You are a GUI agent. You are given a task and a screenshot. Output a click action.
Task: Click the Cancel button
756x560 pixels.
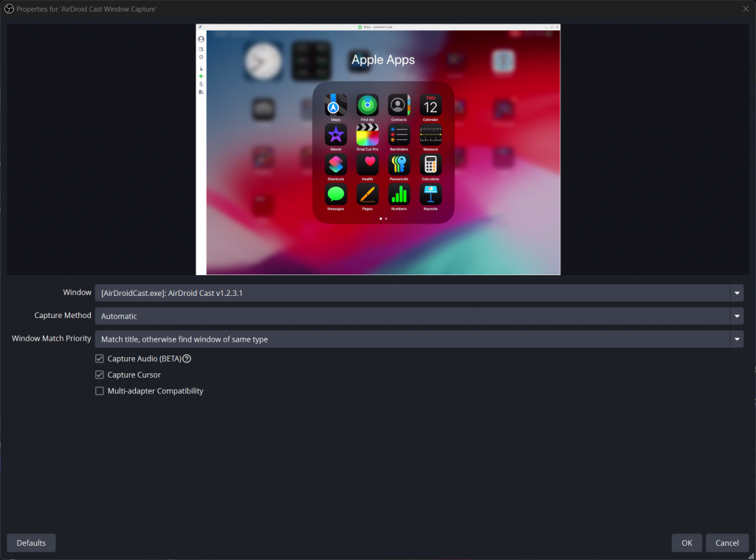[x=727, y=543]
